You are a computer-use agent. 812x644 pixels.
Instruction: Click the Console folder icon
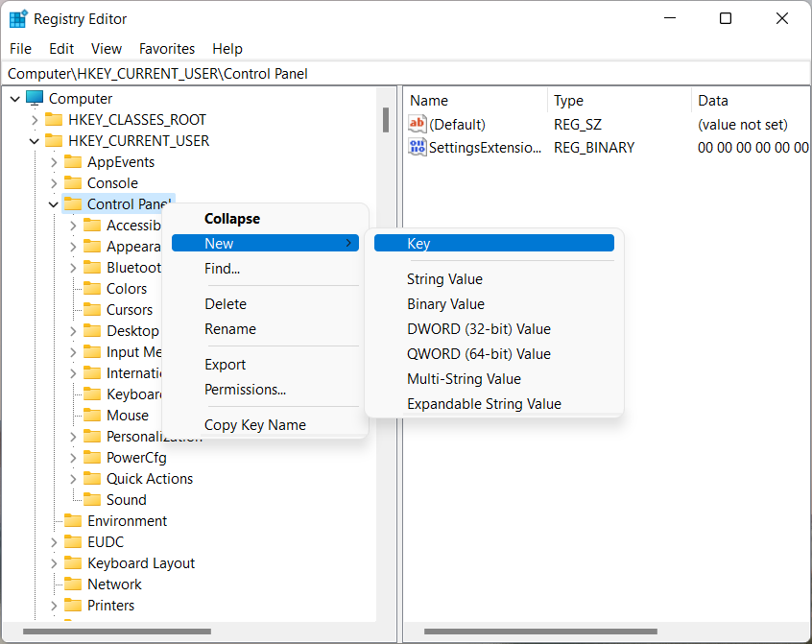(x=73, y=182)
